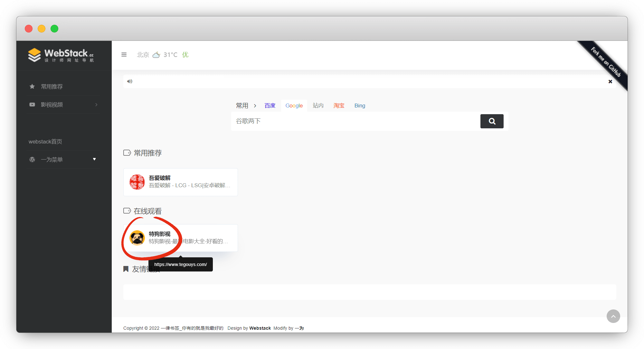Viewport: 644px width, 349px height.
Task: Click the 吾爱破解 red site icon
Action: click(x=137, y=182)
